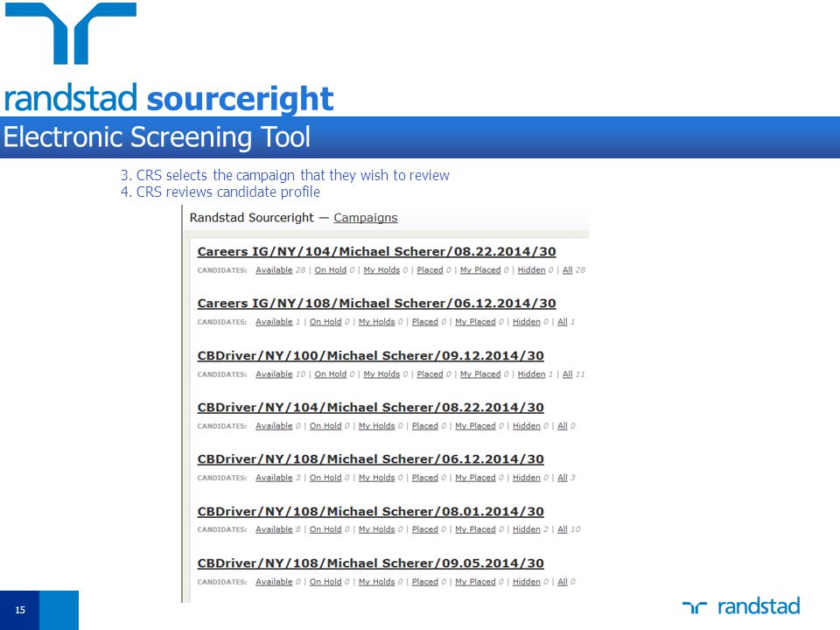Open campaign CBDriver/NY/100/Michael Scherer/09.12.2014/30
The width and height of the screenshot is (840, 630).
tap(371, 356)
